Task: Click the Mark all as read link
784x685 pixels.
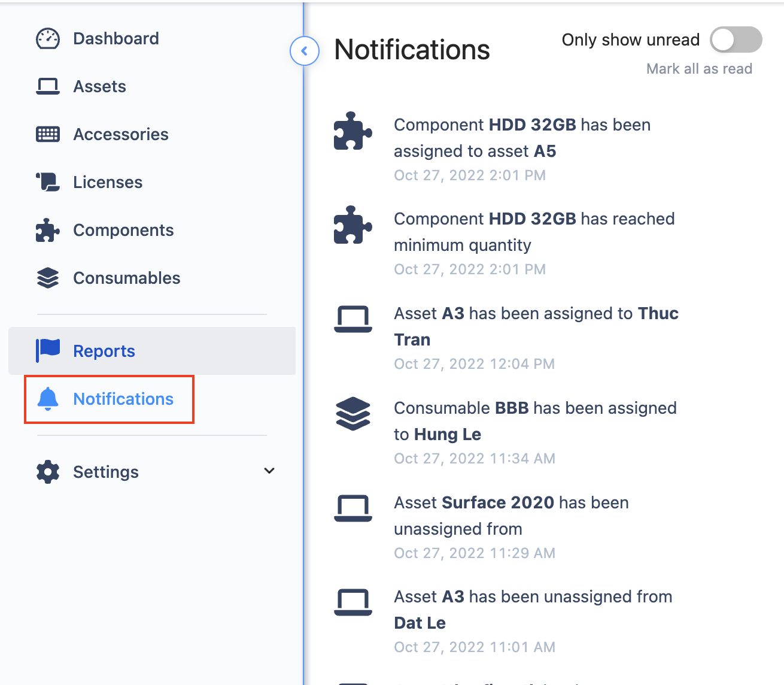Action: [x=699, y=68]
